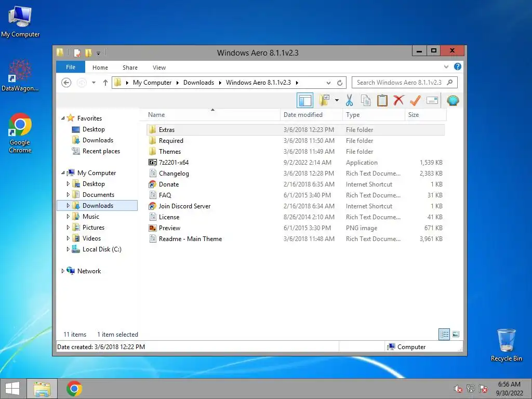Select Videos in navigation tree
The width and height of the screenshot is (532, 399).
pyautogui.click(x=91, y=238)
